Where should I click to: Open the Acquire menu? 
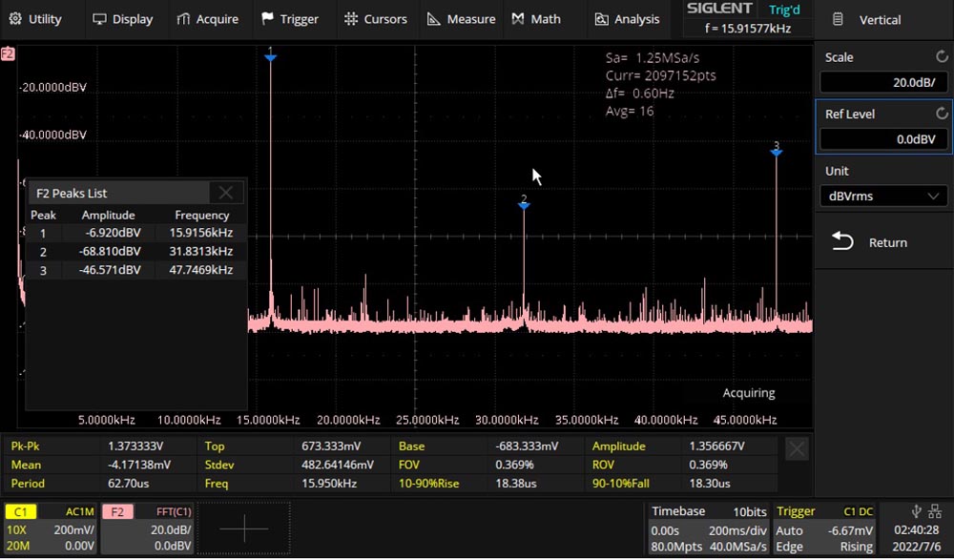207,19
